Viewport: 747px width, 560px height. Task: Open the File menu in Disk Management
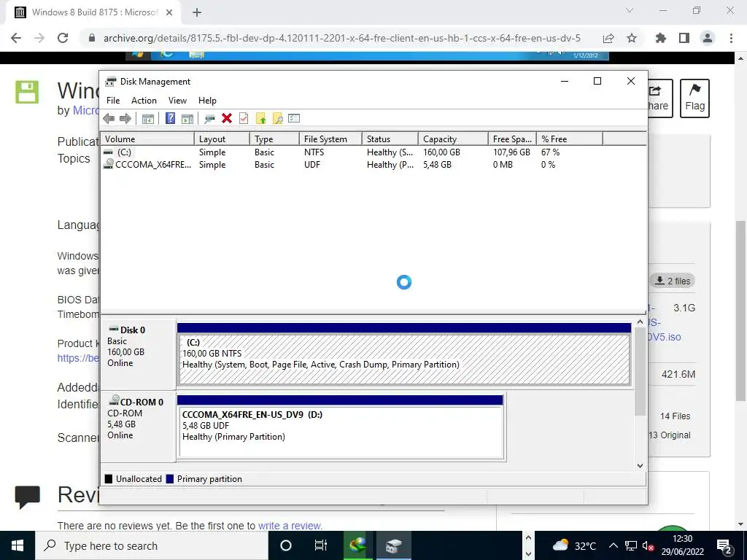[x=113, y=101]
